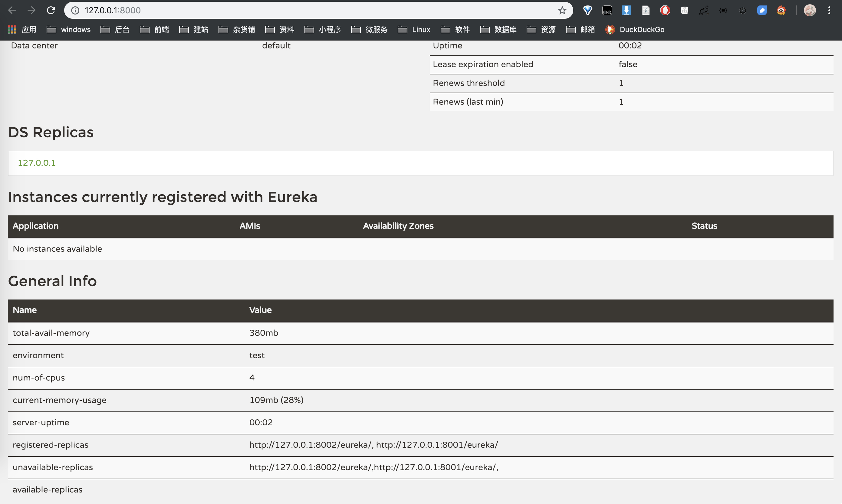
Task: Open the user profile avatar
Action: pyautogui.click(x=809, y=10)
